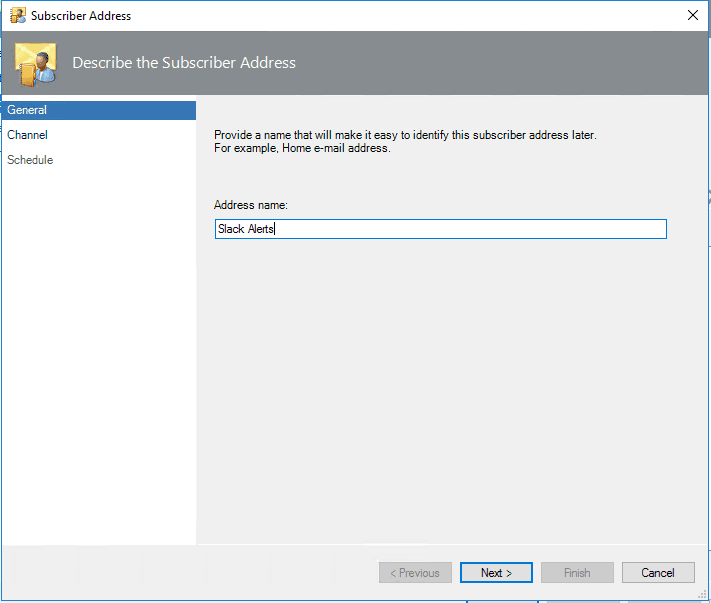Click the Next > button
Screen dimensions: 711x603
(x=496, y=573)
